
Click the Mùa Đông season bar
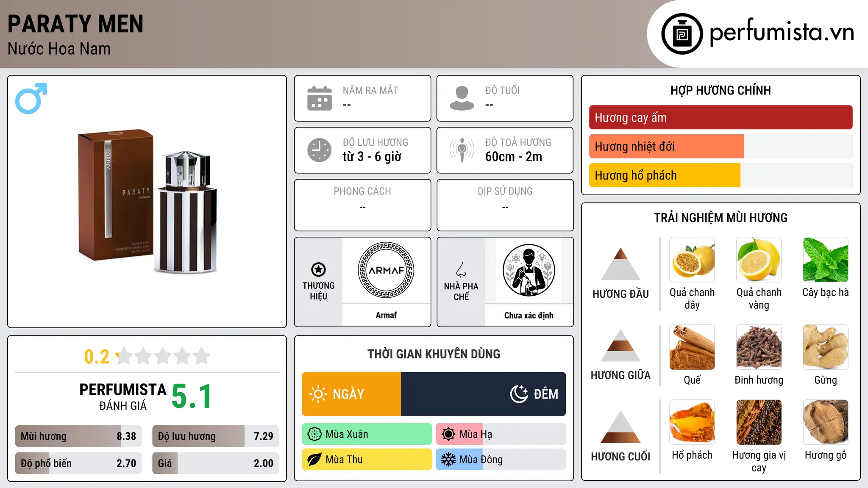(x=501, y=460)
